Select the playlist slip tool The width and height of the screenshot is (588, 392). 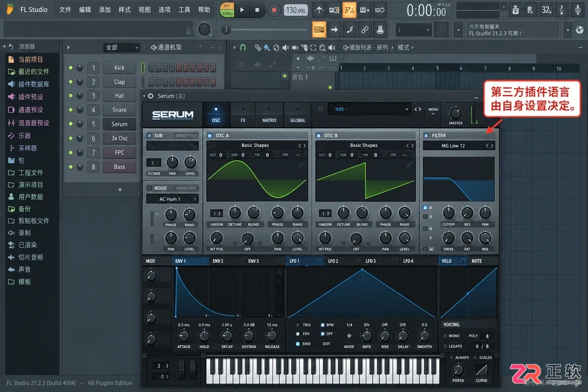click(295, 47)
